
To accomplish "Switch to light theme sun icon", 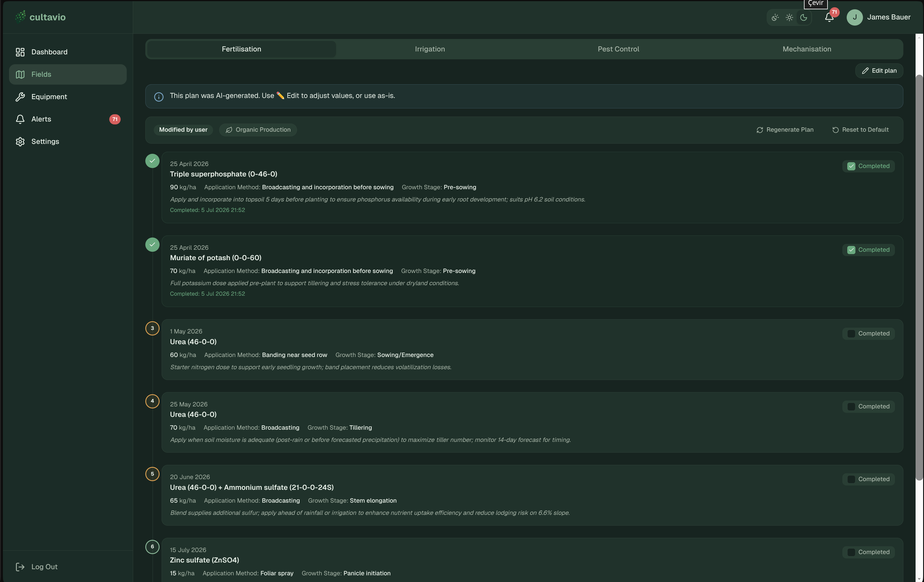I will click(789, 17).
